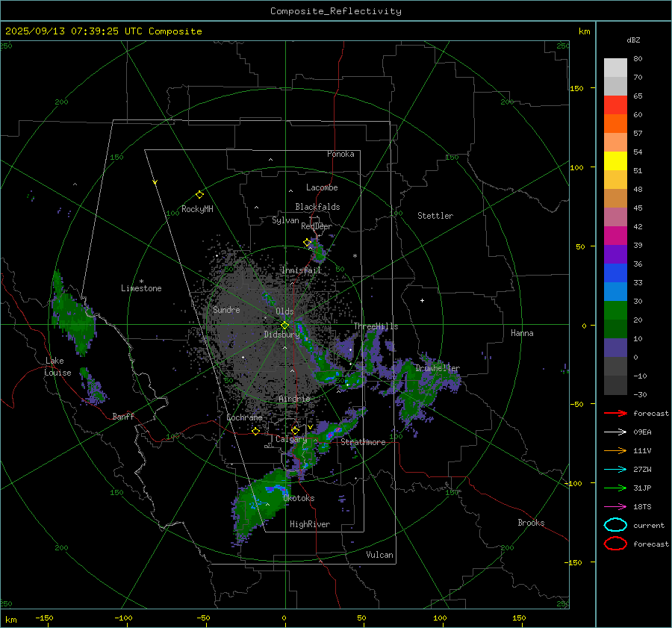Click the green 31JP arrow in legend
This screenshot has height=628, width=672.
pos(615,488)
